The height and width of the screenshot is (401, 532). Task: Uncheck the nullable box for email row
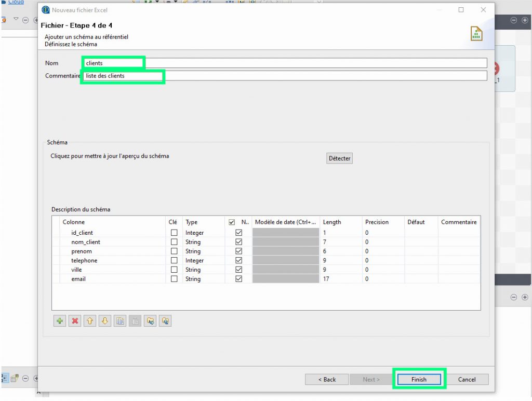(x=239, y=279)
